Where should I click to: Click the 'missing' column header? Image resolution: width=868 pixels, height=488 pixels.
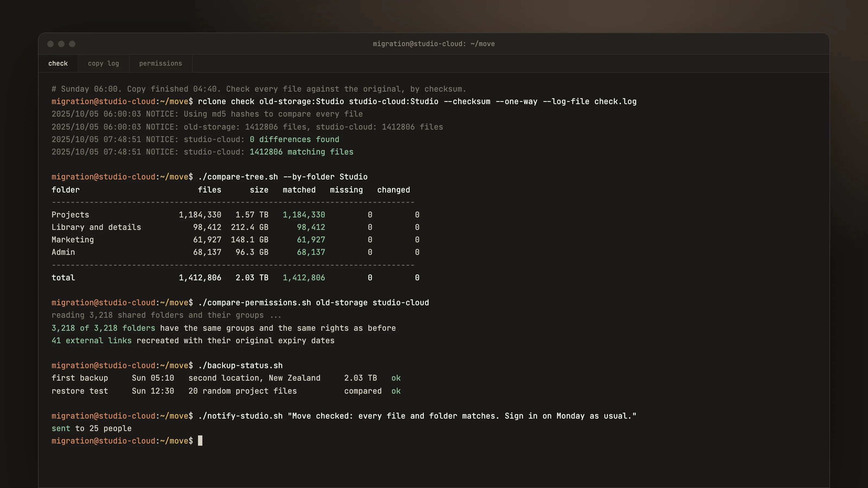click(346, 190)
